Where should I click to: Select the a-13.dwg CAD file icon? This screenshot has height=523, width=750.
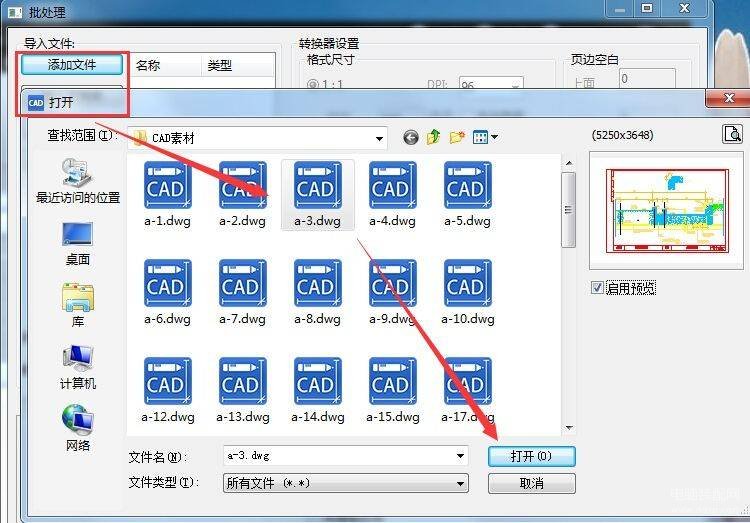[x=243, y=381]
